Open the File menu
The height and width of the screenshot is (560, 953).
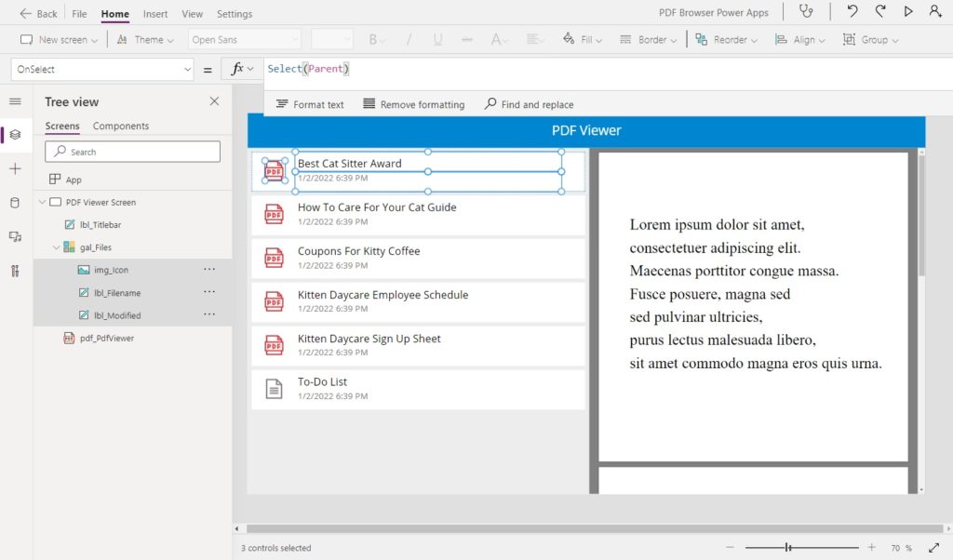point(79,13)
